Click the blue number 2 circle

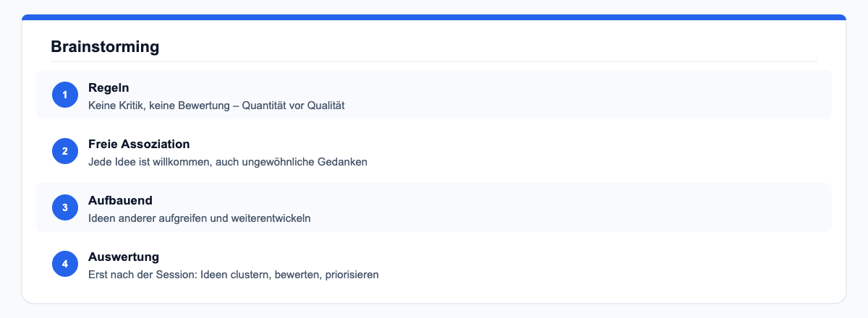coord(65,151)
